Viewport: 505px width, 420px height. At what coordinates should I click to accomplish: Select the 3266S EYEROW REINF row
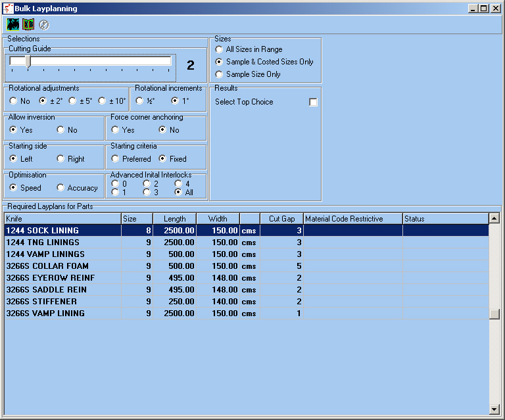(x=247, y=278)
